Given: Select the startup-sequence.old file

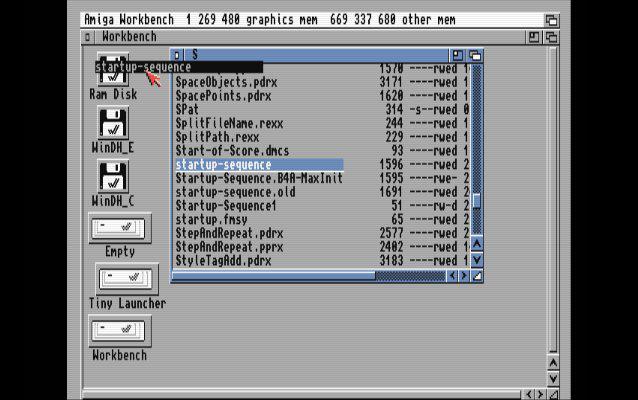Looking at the screenshot, I should point(235,191).
